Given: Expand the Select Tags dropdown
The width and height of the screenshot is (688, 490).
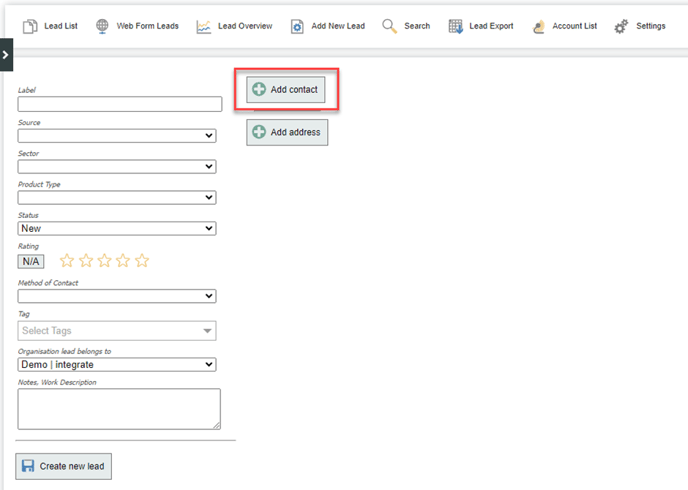Looking at the screenshot, I should [117, 331].
